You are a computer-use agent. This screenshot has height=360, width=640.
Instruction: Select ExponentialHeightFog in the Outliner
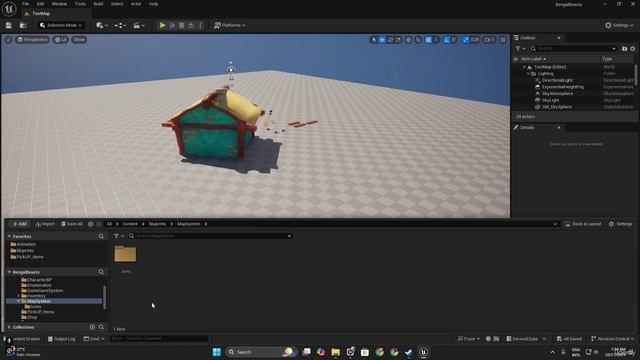(x=562, y=87)
